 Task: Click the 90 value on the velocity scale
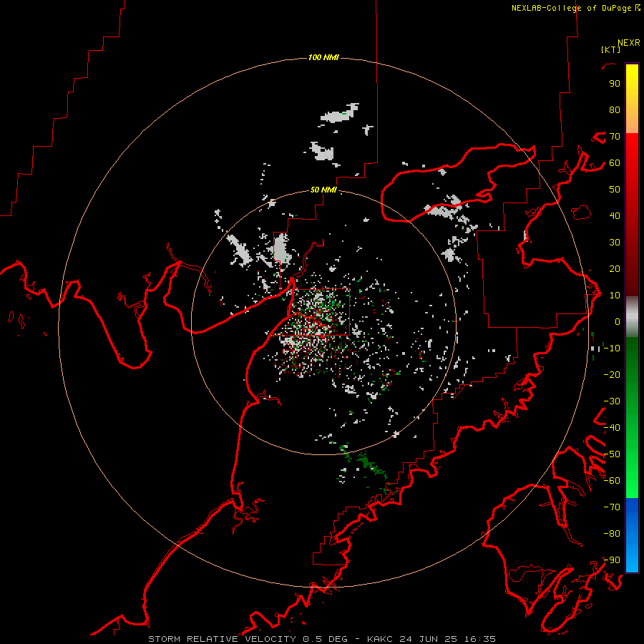coord(615,84)
